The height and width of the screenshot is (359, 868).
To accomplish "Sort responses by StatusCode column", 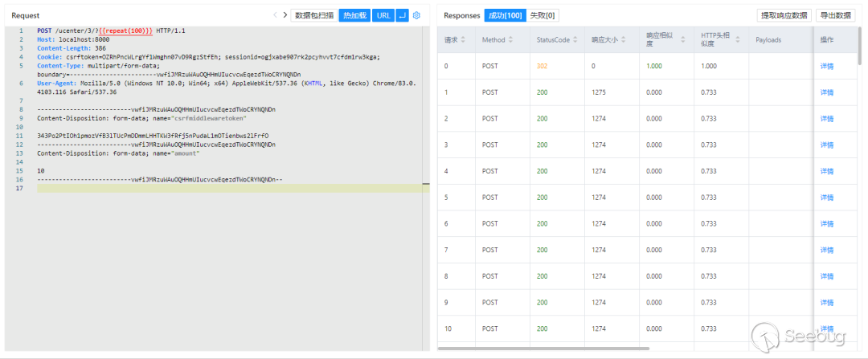I will (x=553, y=40).
